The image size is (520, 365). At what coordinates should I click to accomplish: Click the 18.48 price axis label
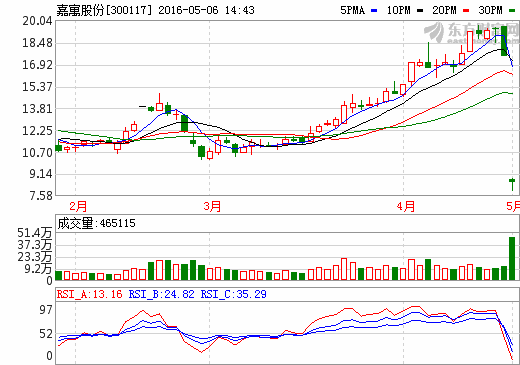[x=37, y=43]
